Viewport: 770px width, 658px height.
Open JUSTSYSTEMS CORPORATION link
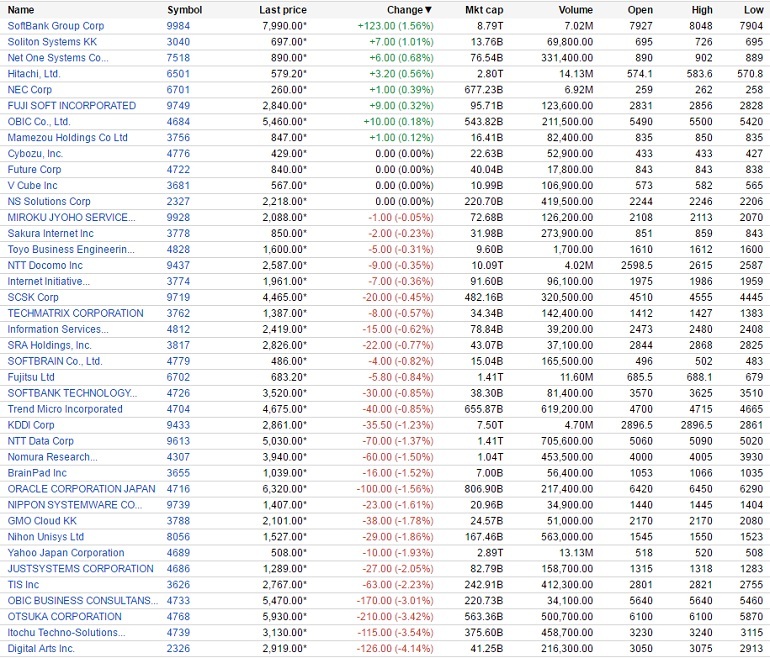tap(81, 569)
